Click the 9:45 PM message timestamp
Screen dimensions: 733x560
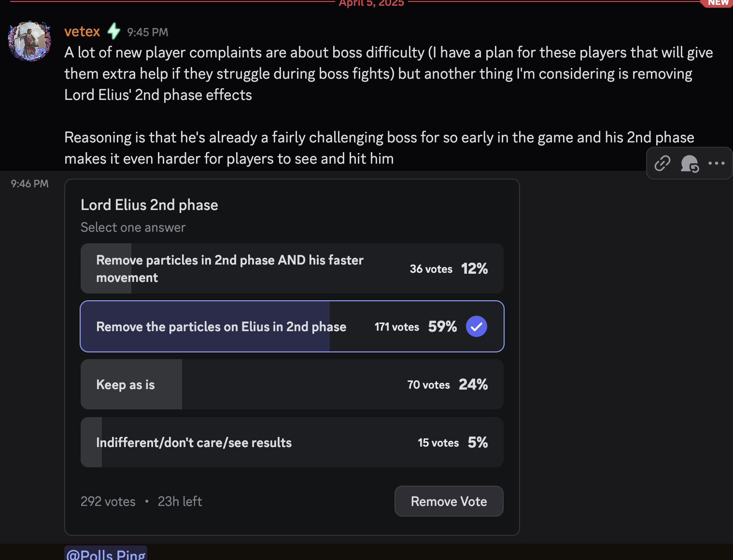coord(148,32)
